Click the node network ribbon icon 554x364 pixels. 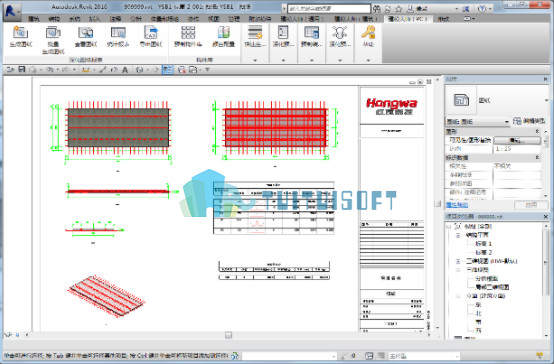pos(340,33)
